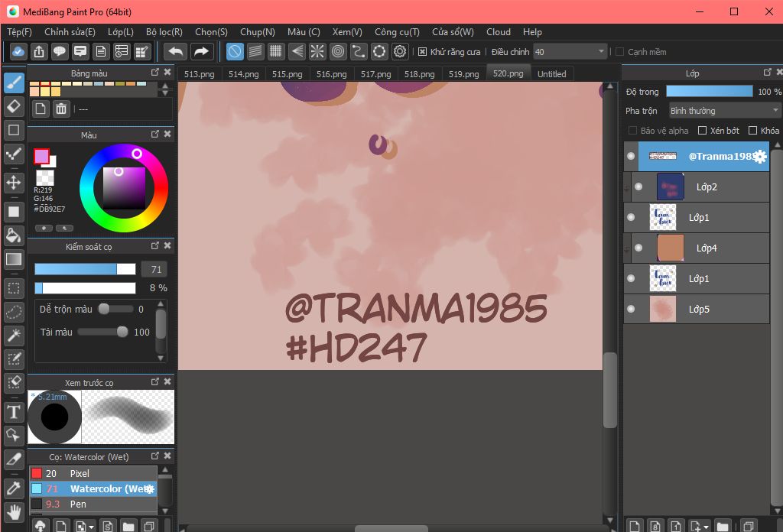The width and height of the screenshot is (783, 532).
Task: Activate the Lasso selection tool
Action: tap(14, 313)
